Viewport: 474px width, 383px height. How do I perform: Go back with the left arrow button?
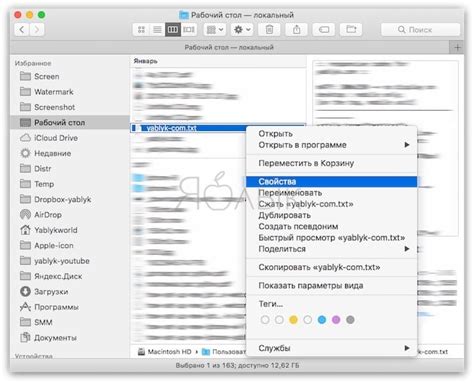22,30
